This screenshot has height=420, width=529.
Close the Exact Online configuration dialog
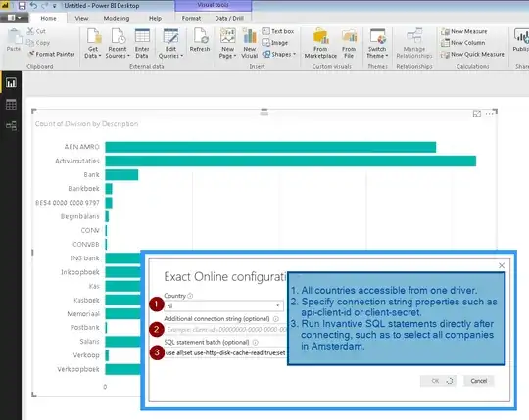pyautogui.click(x=502, y=265)
